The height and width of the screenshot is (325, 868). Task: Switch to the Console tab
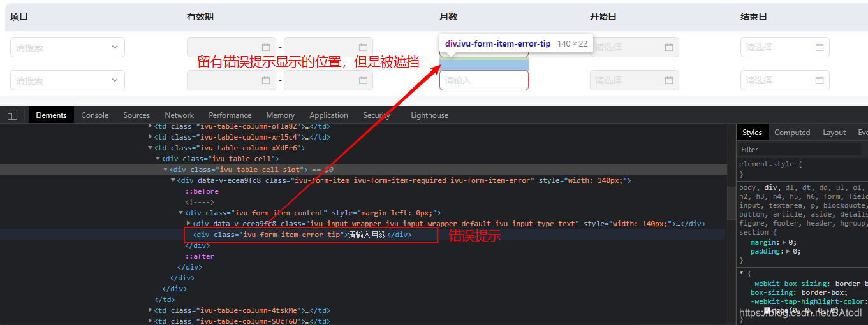pyautogui.click(x=95, y=115)
